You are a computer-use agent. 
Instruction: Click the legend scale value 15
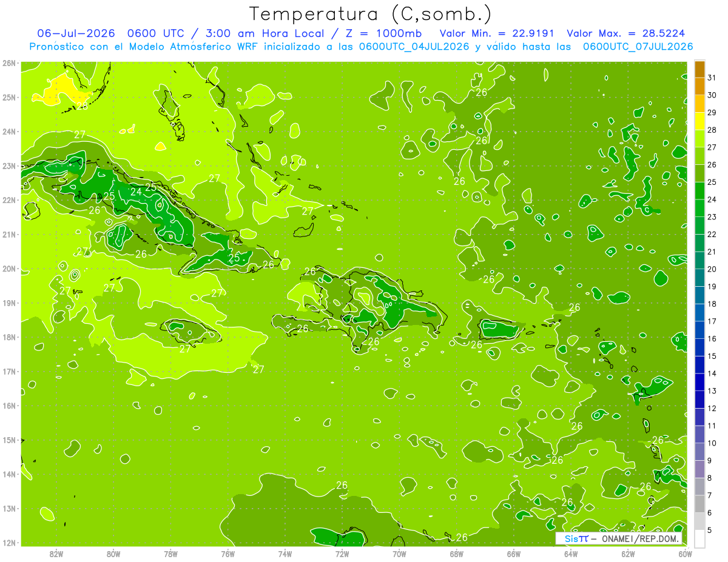712,356
